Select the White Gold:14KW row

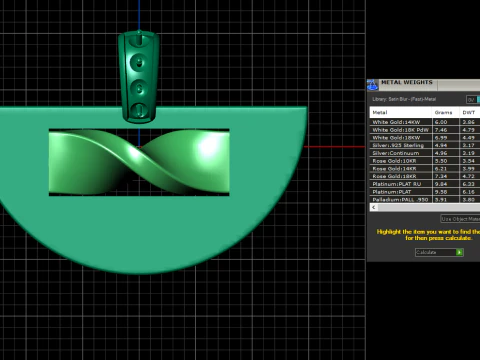[x=425, y=122]
